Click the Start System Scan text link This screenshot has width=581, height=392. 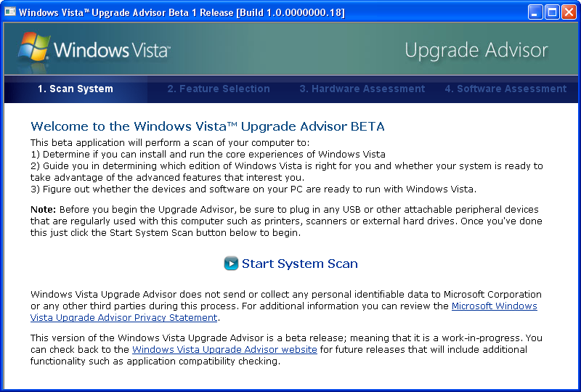(300, 264)
